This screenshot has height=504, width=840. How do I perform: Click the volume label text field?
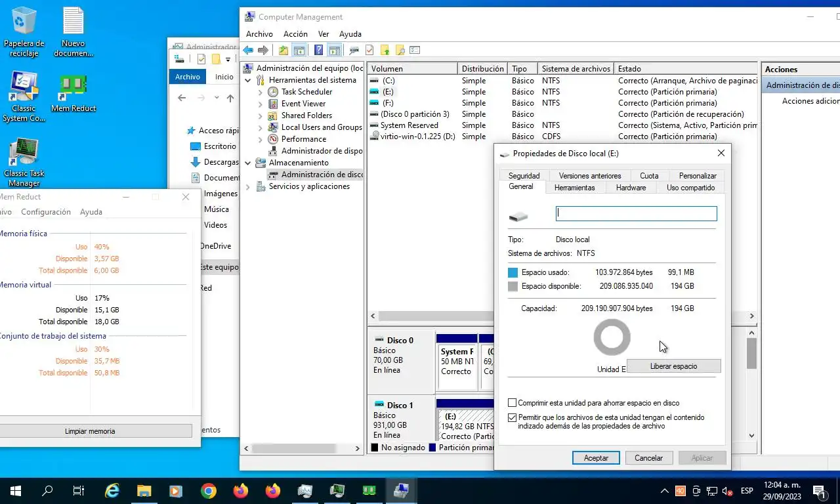pyautogui.click(x=636, y=213)
